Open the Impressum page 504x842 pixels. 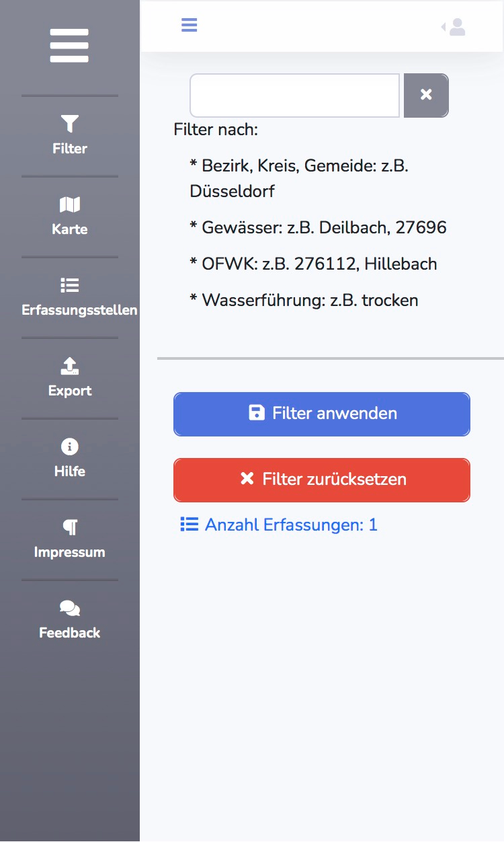70,539
